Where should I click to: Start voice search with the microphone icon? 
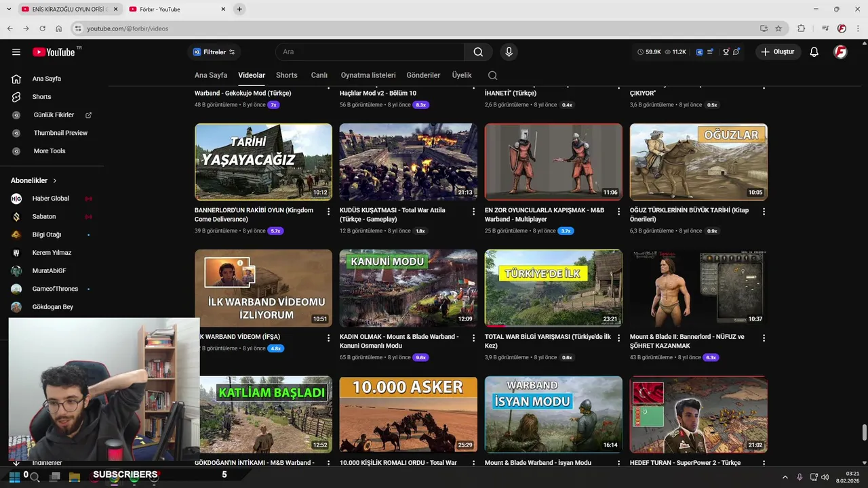click(509, 52)
